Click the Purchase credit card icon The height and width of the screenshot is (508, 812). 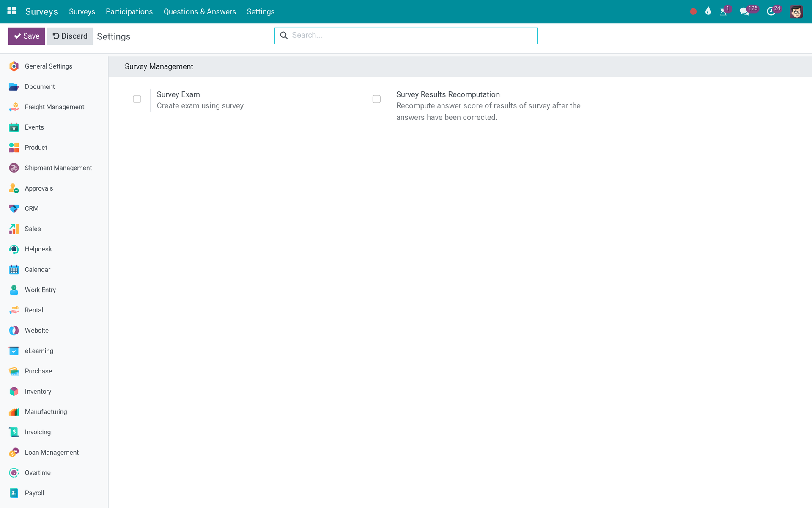click(x=14, y=371)
